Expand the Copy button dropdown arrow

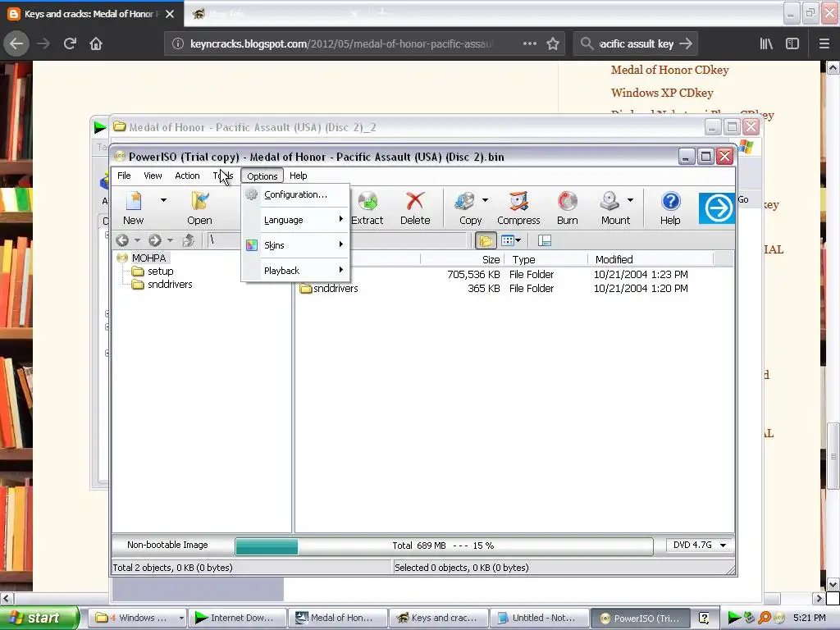[x=485, y=200]
